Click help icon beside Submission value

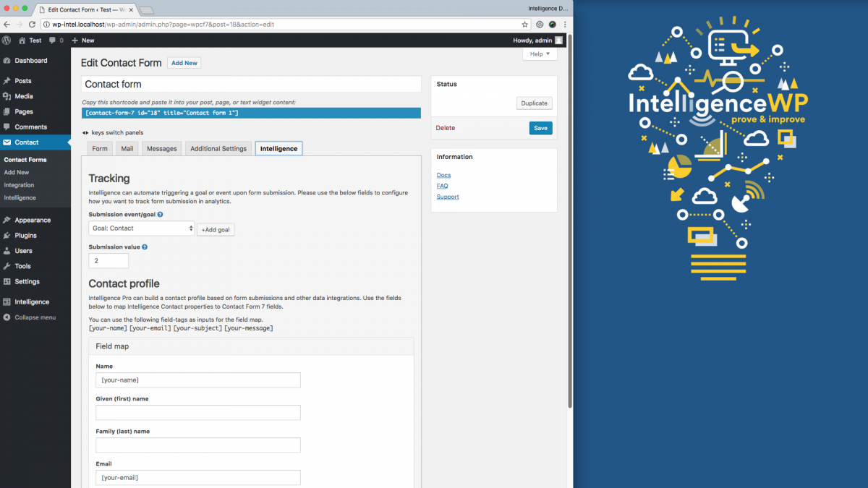[145, 247]
